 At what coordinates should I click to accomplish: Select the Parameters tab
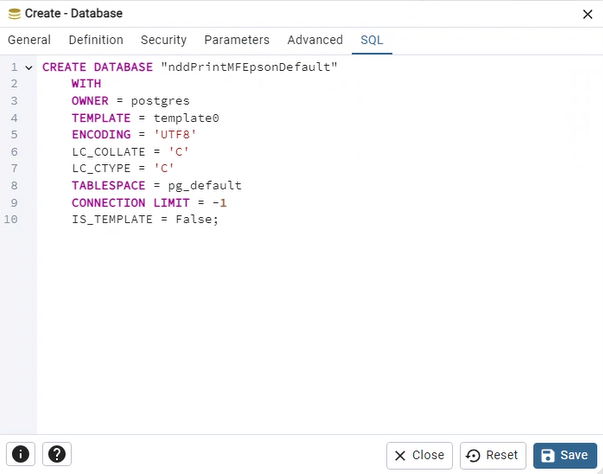[x=237, y=40]
